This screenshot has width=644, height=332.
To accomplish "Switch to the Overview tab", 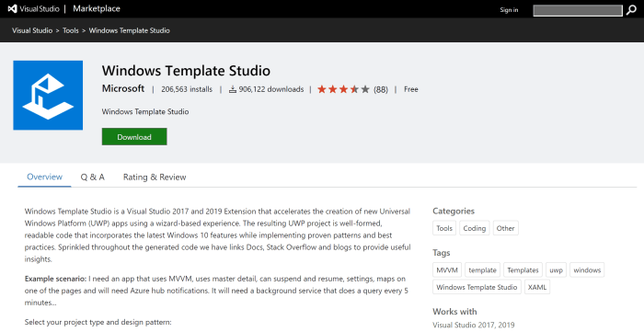I will click(44, 177).
